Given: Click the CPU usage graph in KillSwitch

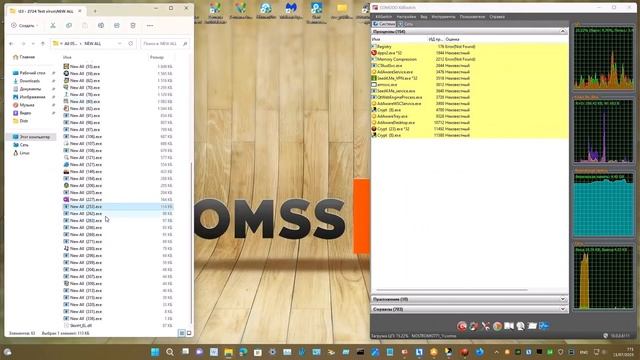Looking at the screenshot, I should click(x=604, y=58).
